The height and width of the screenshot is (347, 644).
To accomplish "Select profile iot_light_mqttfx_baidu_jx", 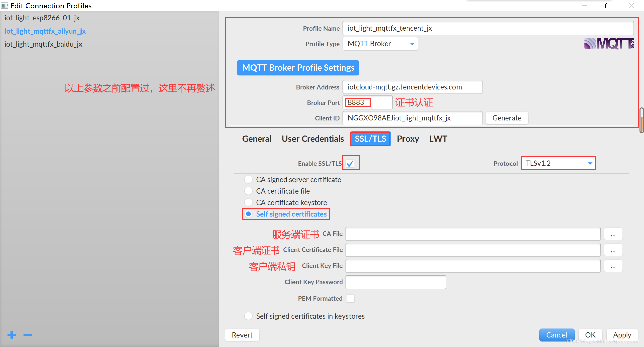I will click(43, 44).
